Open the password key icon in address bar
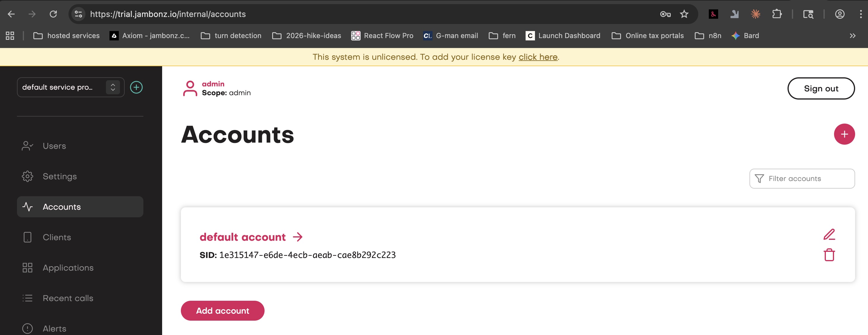Viewport: 868px width, 335px height. tap(665, 14)
